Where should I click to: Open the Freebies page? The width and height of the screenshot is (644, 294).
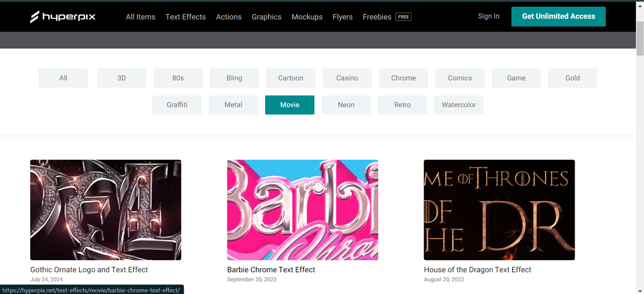[377, 17]
